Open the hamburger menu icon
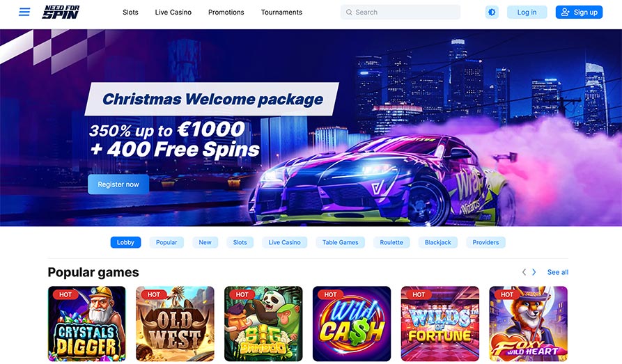This screenshot has width=622, height=364. point(24,12)
